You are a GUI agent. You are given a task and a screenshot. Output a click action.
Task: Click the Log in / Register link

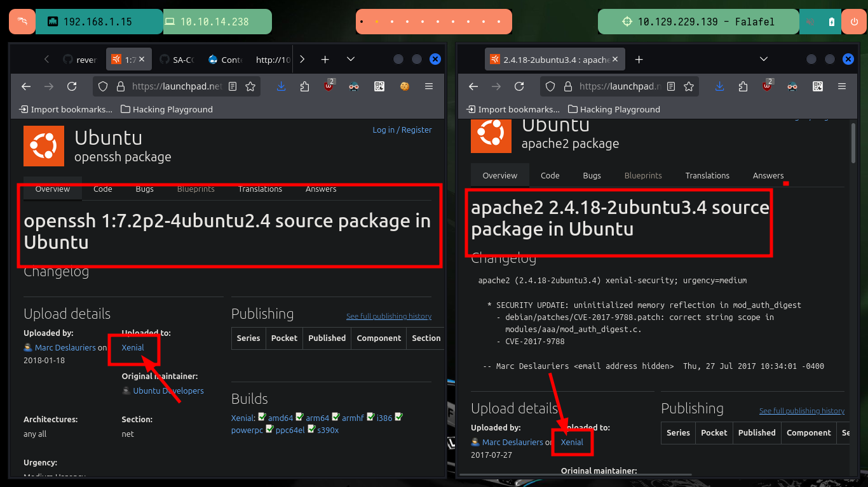pos(402,130)
